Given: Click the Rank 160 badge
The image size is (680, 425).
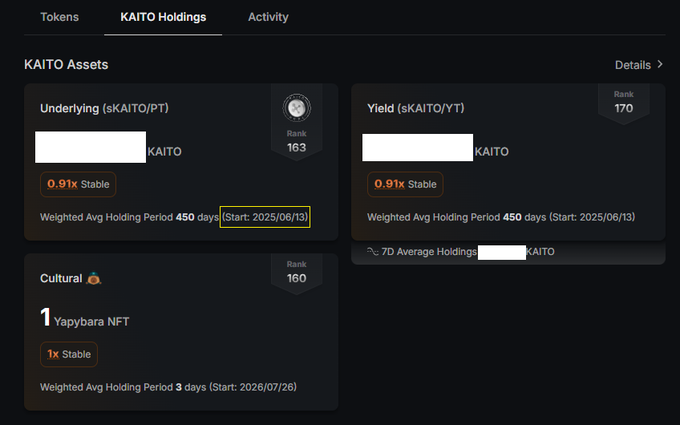Looking at the screenshot, I should coord(297,272).
